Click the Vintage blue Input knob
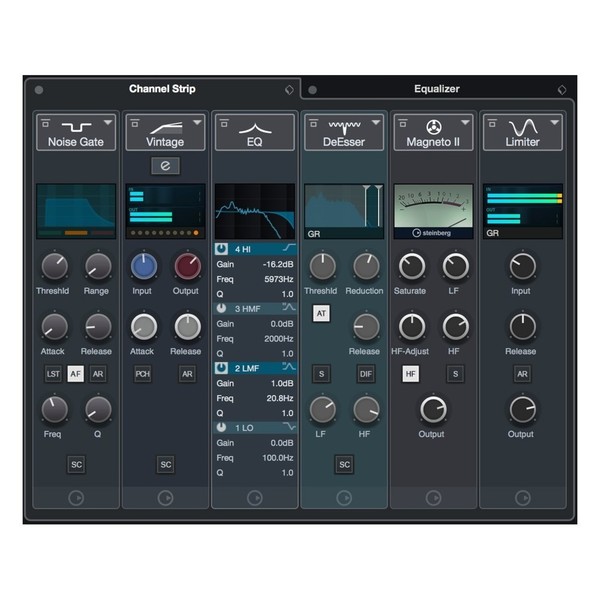 point(144,266)
